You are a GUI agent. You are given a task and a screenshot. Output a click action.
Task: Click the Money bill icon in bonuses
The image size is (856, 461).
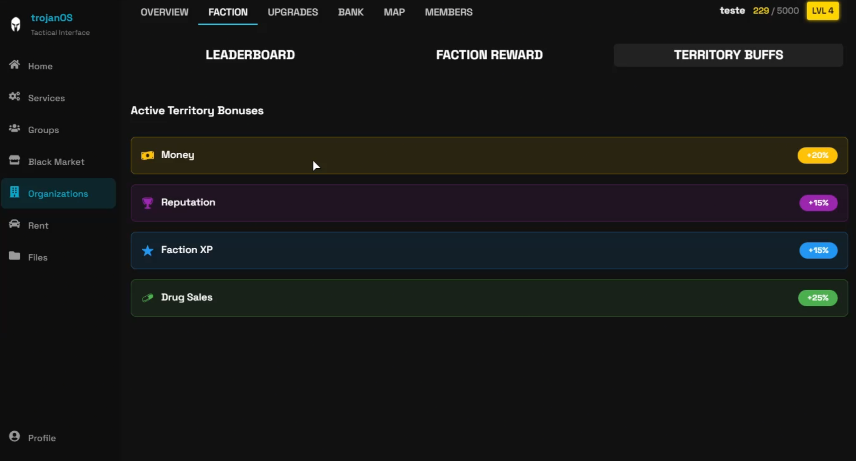[x=148, y=156]
